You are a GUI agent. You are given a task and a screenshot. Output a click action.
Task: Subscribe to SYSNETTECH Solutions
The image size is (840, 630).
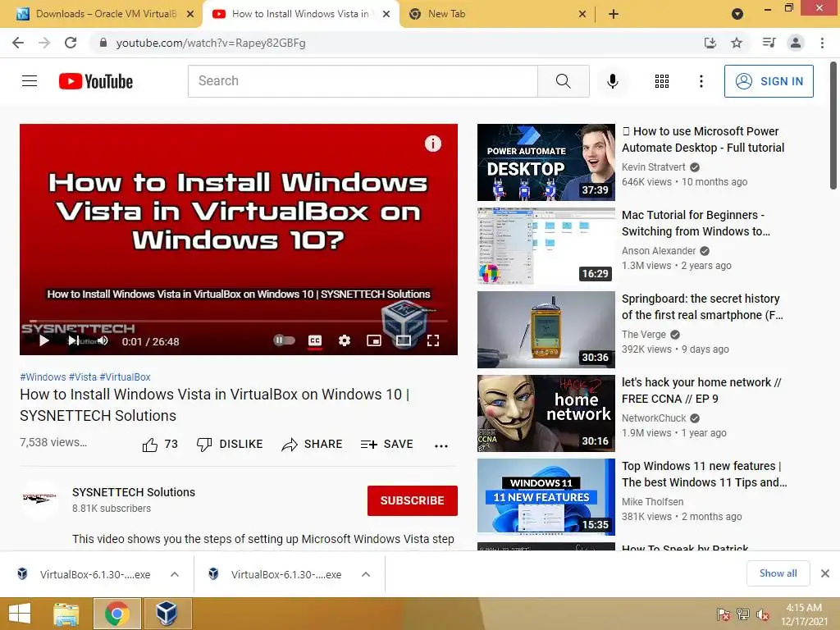click(413, 500)
